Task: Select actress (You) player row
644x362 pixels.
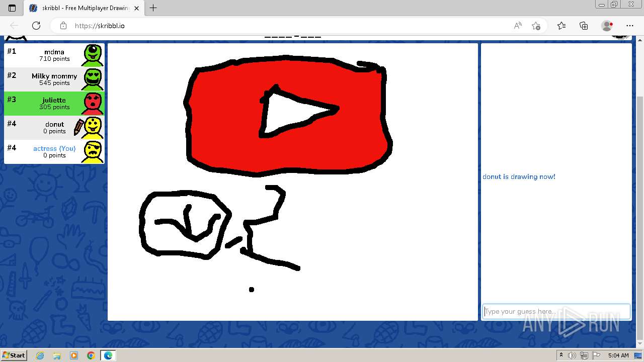Action: tap(54, 152)
